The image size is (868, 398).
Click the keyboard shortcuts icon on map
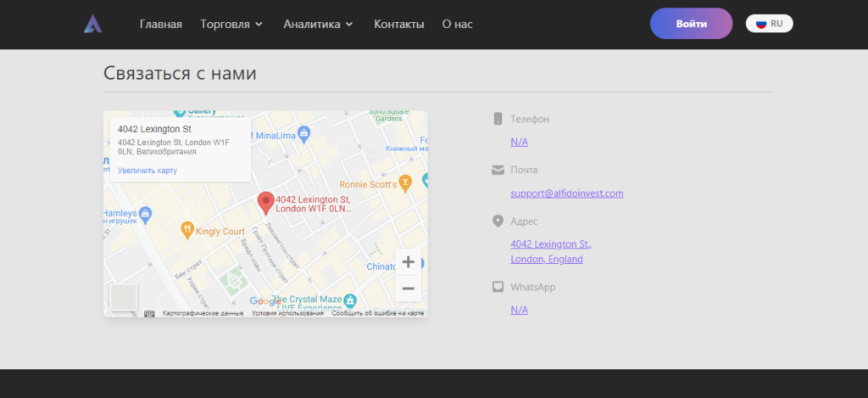pos(149,314)
